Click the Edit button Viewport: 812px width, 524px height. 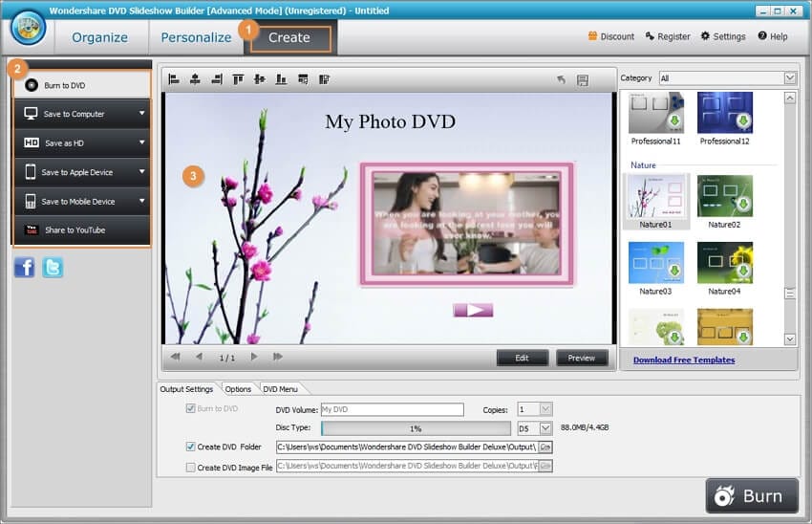coord(522,358)
